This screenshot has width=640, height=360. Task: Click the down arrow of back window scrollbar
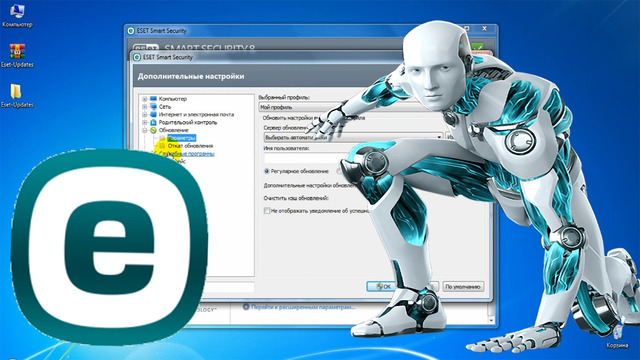[x=491, y=321]
